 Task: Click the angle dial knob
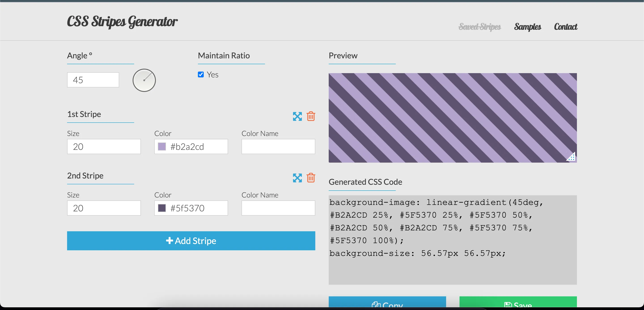[144, 80]
